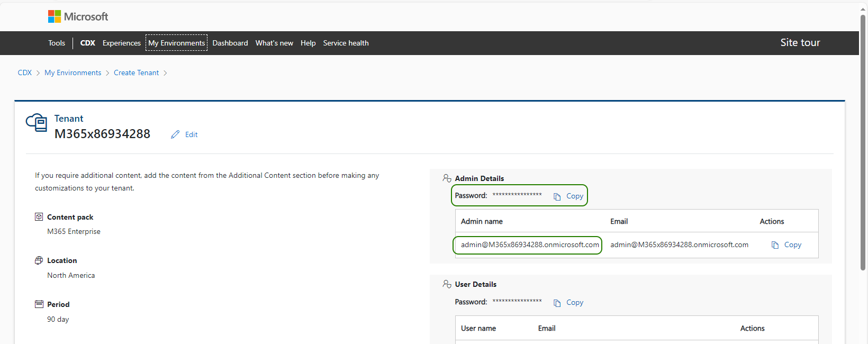Open Service health page
This screenshot has height=344, width=868.
[x=346, y=43]
